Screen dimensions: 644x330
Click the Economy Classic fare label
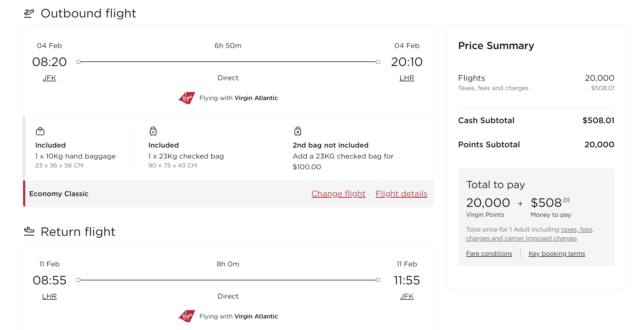point(59,194)
